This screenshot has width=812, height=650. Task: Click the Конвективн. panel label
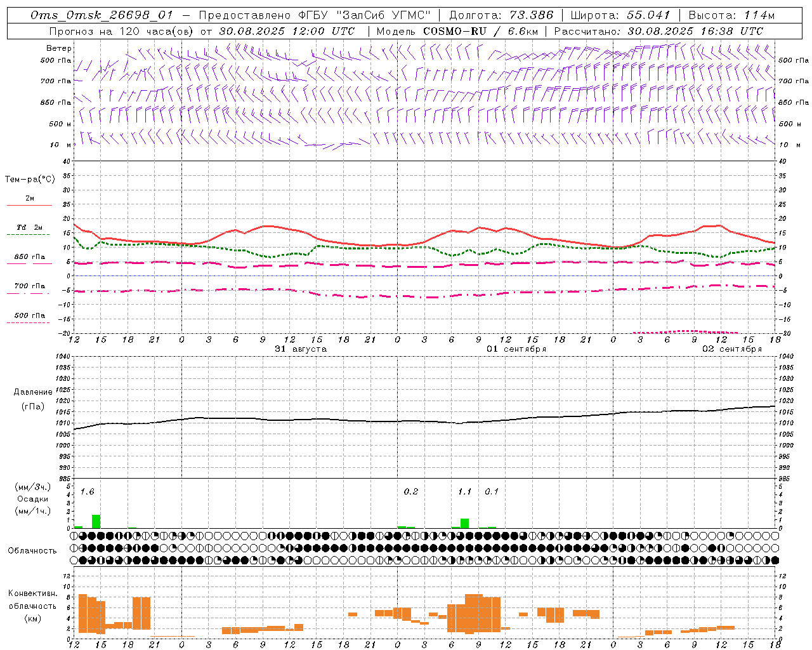pyautogui.click(x=33, y=594)
